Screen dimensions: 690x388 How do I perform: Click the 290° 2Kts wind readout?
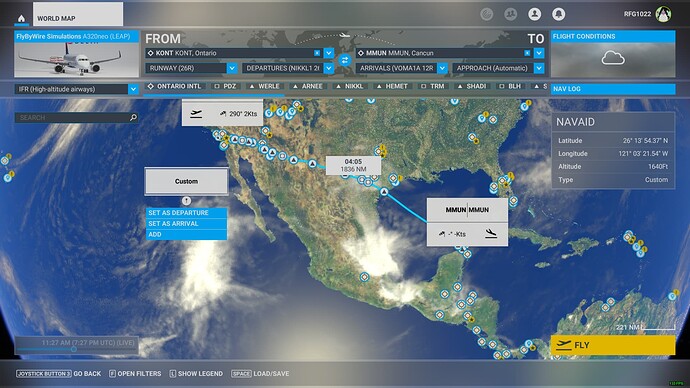pos(238,113)
